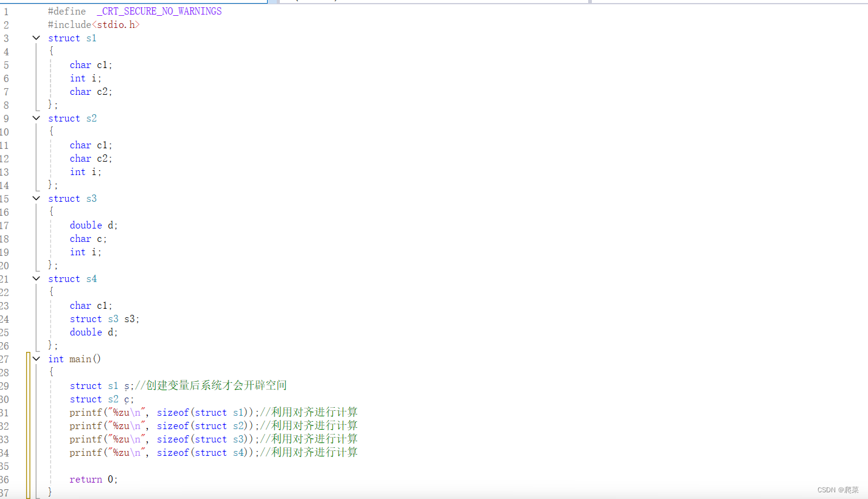Click 'double d;' member in struct s4
Image resolution: width=868 pixels, height=499 pixels.
[x=94, y=332]
